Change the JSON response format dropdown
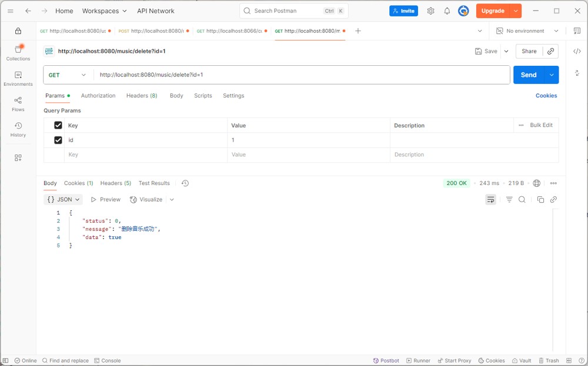This screenshot has height=366, width=588. (x=63, y=200)
